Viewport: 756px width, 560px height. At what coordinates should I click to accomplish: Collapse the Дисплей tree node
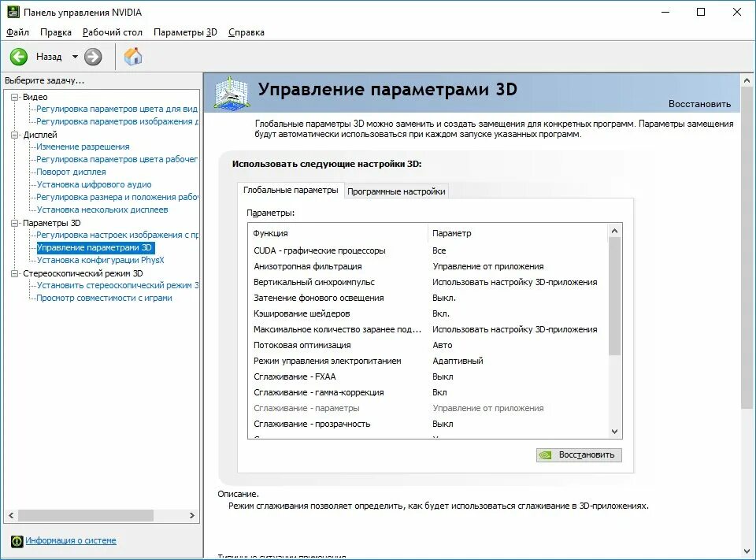tap(14, 135)
